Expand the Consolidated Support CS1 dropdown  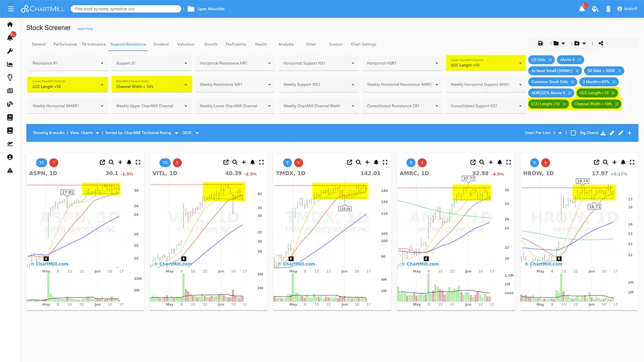click(x=486, y=106)
